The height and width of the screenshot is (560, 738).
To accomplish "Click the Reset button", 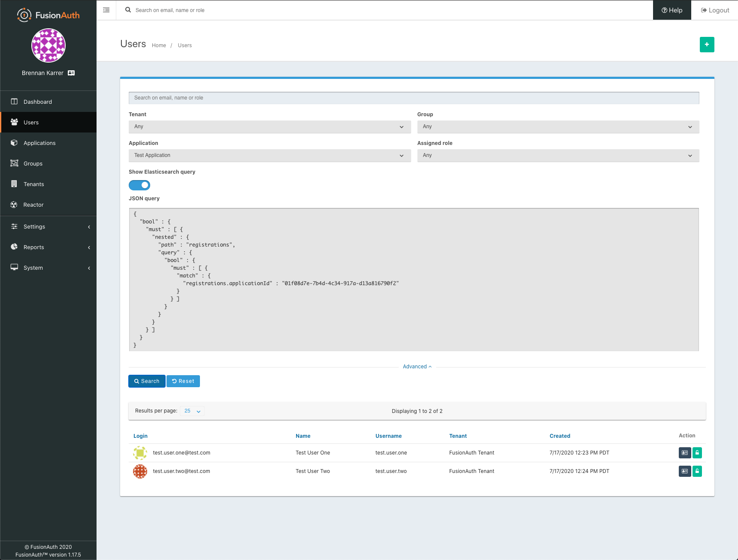I will pos(183,381).
